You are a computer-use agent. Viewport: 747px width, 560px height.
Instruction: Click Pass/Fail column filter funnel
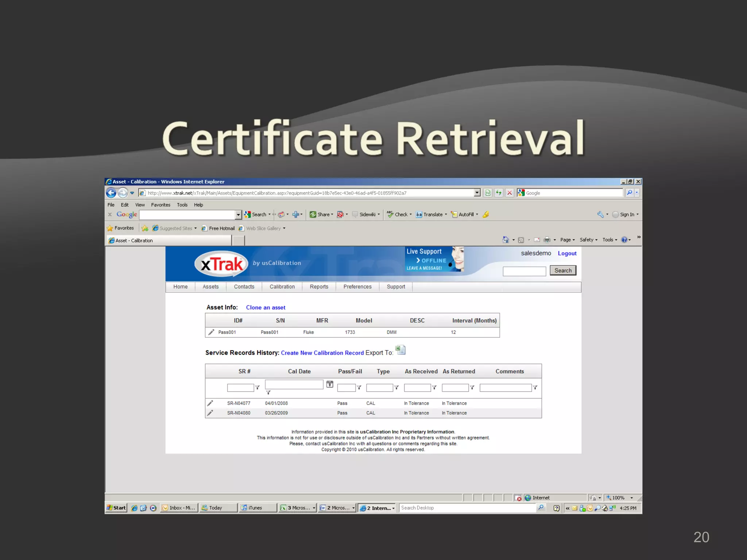coord(359,388)
